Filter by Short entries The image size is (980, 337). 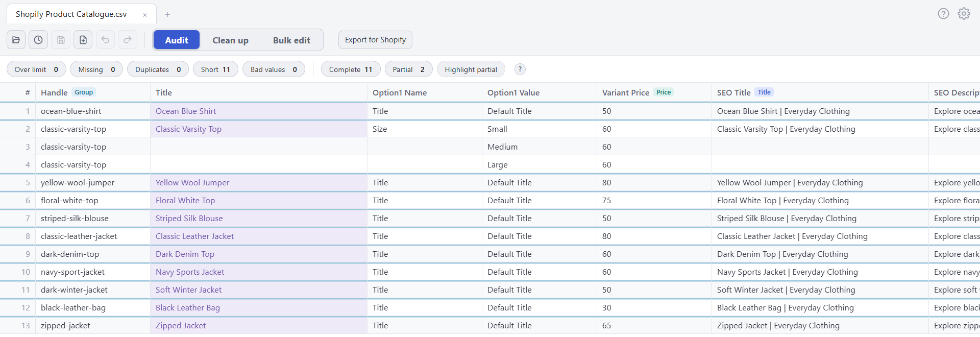(215, 69)
